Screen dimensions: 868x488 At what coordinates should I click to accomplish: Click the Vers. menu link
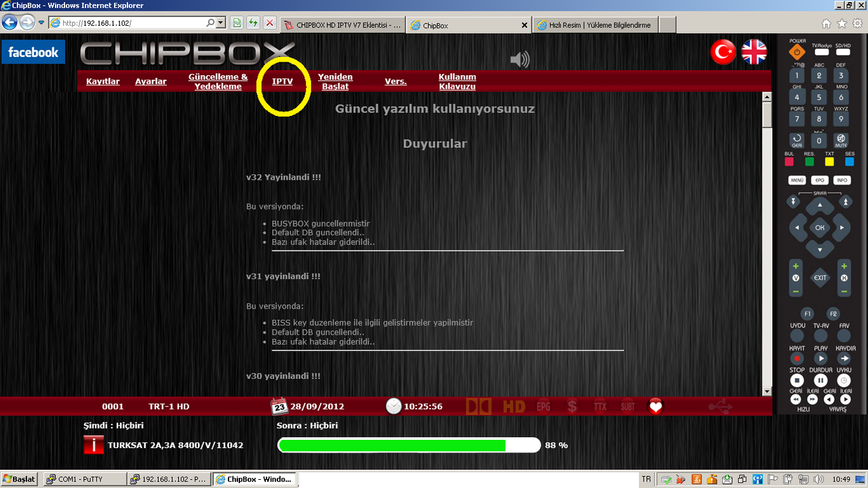pyautogui.click(x=395, y=81)
